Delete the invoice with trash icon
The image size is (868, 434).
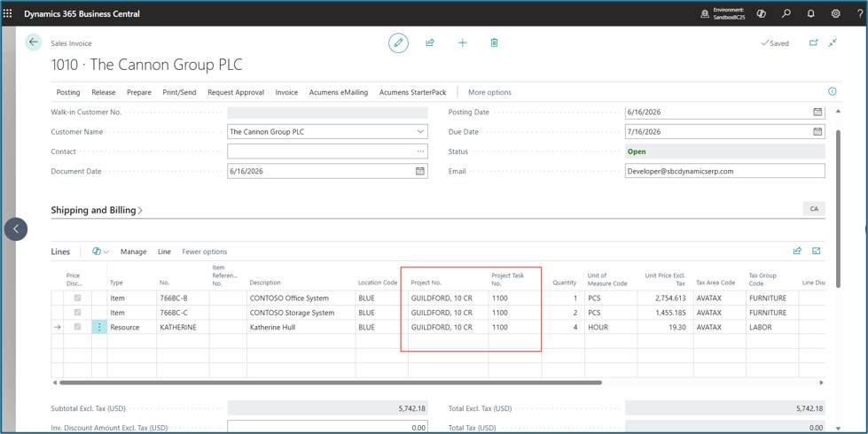pos(495,43)
